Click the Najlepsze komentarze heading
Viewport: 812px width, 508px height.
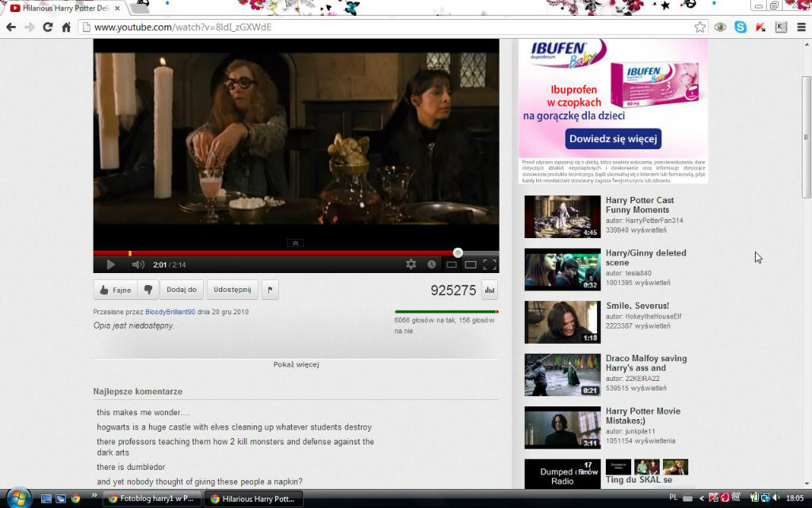click(138, 391)
